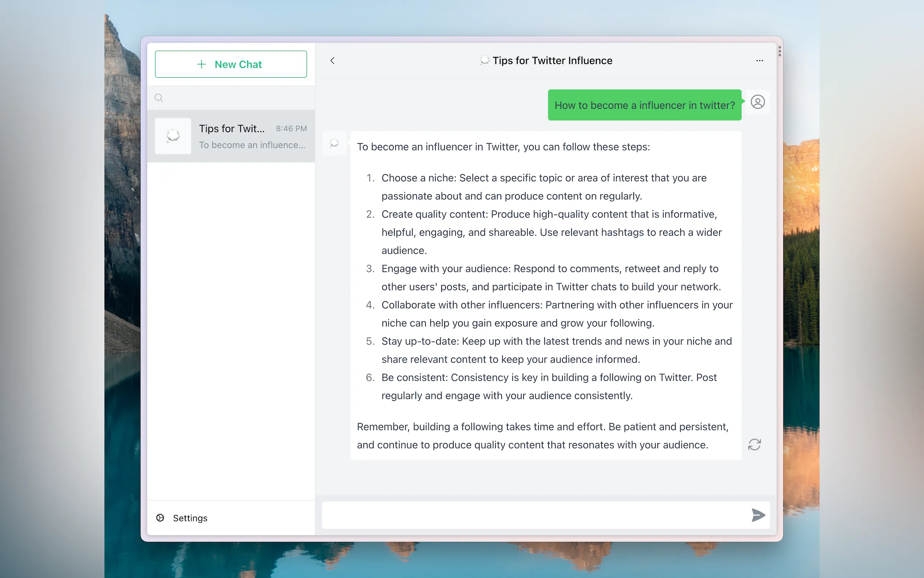The height and width of the screenshot is (578, 924).
Task: Collapse sidebar with back chevron
Action: pos(332,60)
